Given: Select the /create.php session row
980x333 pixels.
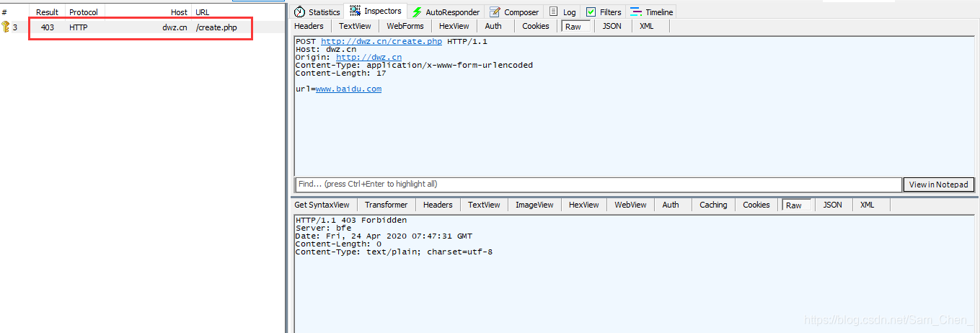Looking at the screenshot, I should pos(143,27).
